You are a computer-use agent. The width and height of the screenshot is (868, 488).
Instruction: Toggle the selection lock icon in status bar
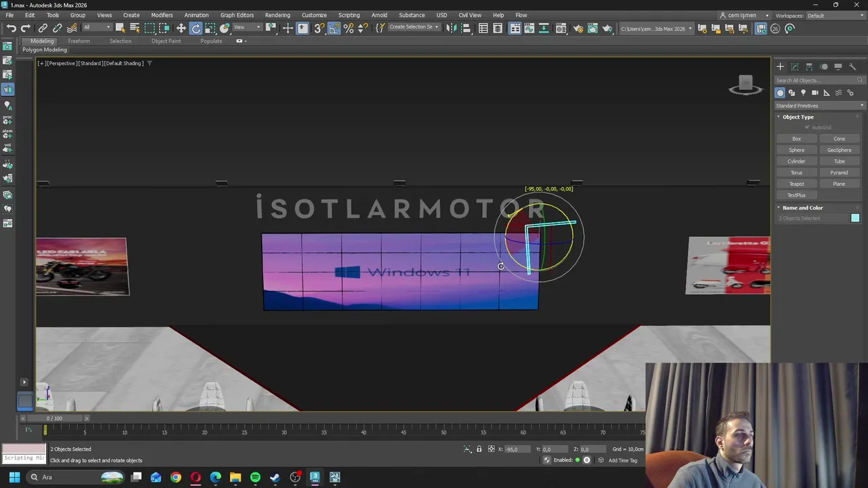[479, 449]
